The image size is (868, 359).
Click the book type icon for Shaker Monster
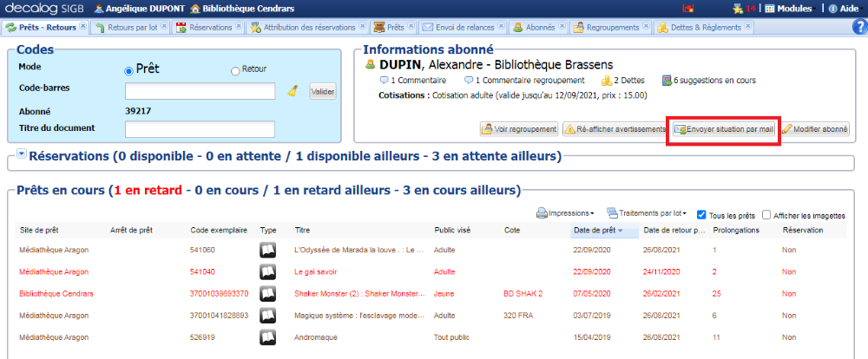point(268,293)
